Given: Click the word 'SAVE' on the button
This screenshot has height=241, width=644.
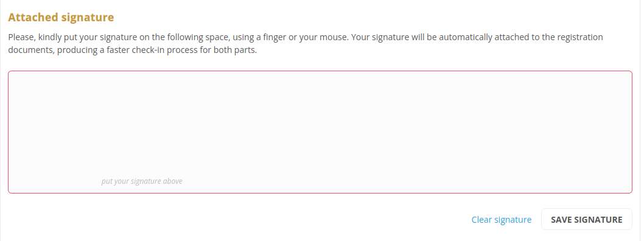Looking at the screenshot, I should coord(561,220).
